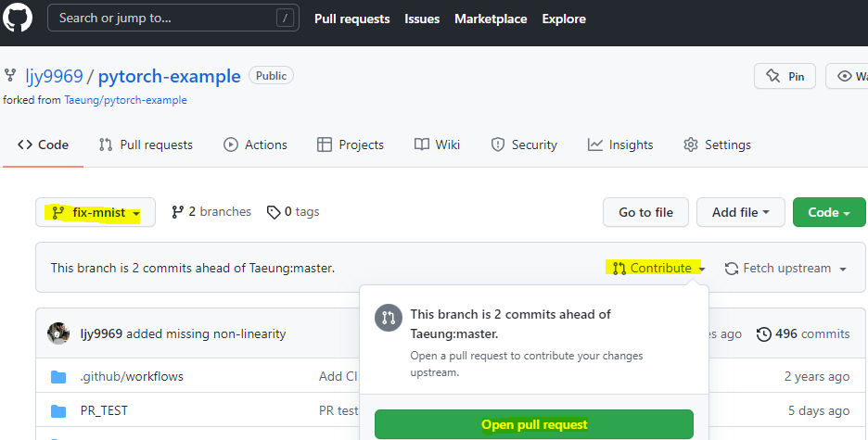Open Marketplace in top navigation
Image resolution: width=868 pixels, height=440 pixels.
491,19
